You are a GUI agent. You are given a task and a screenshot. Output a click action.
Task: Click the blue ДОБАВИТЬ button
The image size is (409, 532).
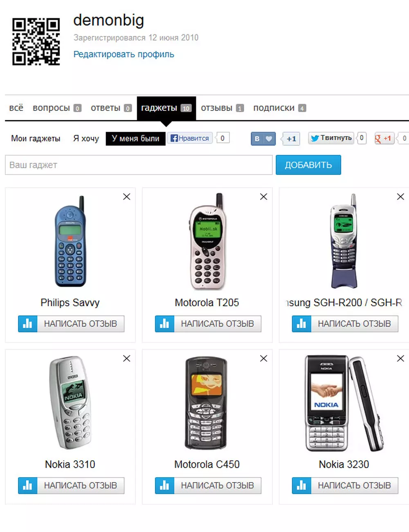[308, 165]
